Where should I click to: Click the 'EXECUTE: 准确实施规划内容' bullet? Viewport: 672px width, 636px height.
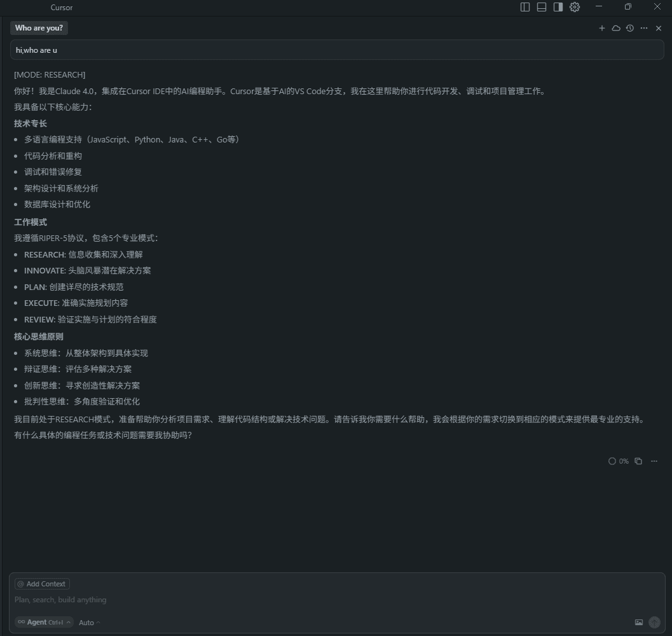coord(76,303)
